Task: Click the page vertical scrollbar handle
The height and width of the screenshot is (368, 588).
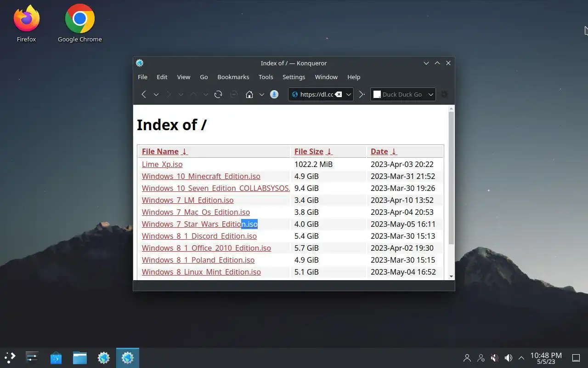Action: [451, 178]
